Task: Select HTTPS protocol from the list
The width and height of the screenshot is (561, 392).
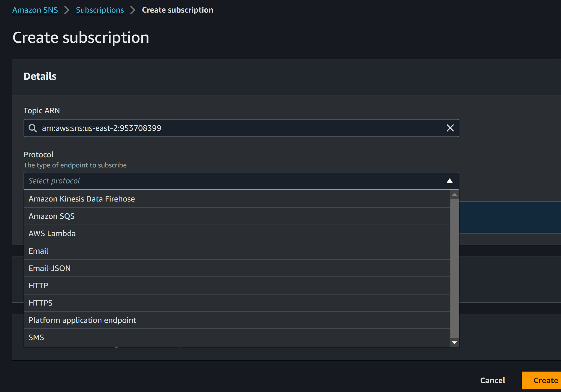Action: tap(41, 303)
